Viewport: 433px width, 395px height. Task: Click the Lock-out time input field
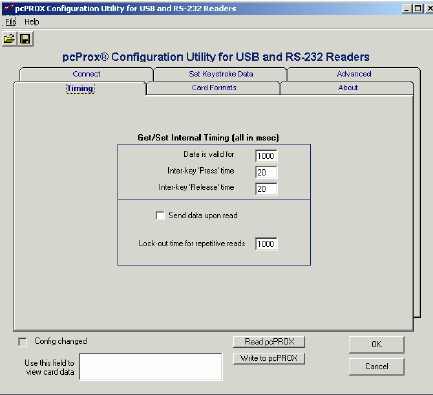[x=266, y=244]
